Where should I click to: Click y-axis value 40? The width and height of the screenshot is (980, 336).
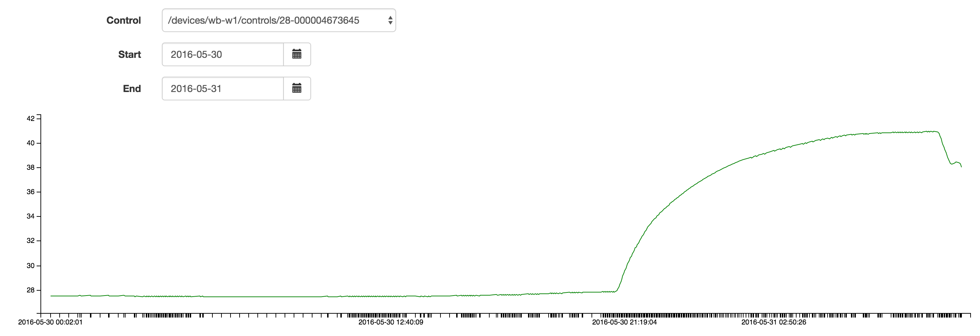point(30,143)
